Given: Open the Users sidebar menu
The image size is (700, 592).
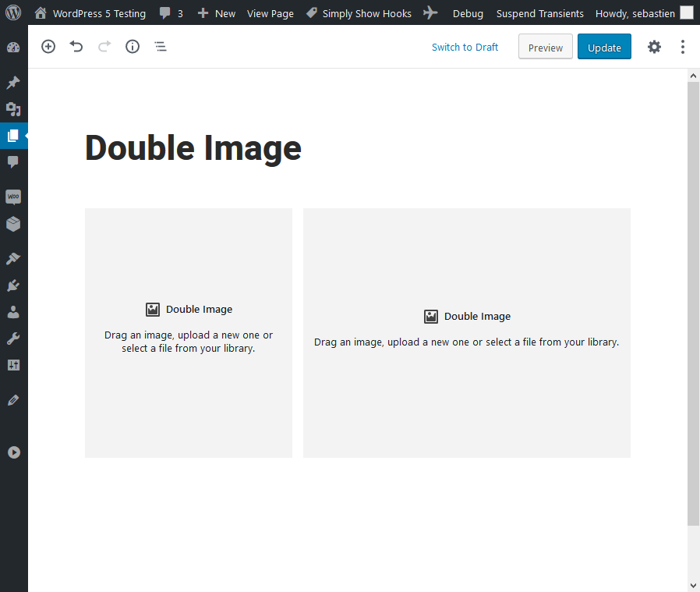Looking at the screenshot, I should [13, 312].
